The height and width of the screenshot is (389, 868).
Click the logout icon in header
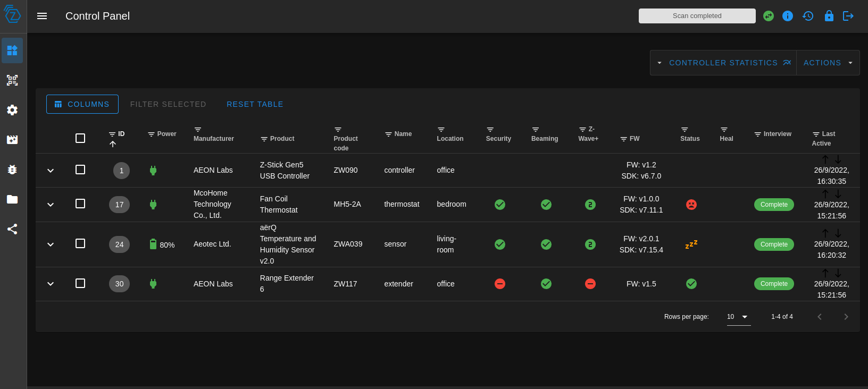pos(848,16)
